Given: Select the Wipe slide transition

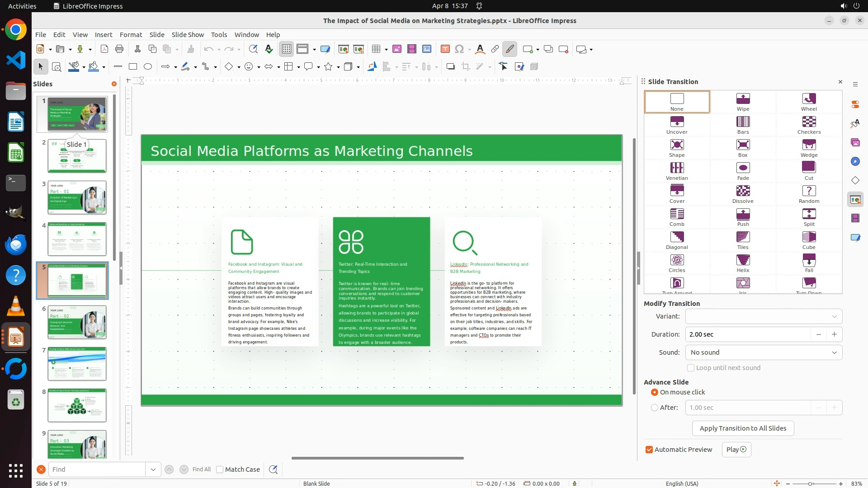Looking at the screenshot, I should click(743, 102).
